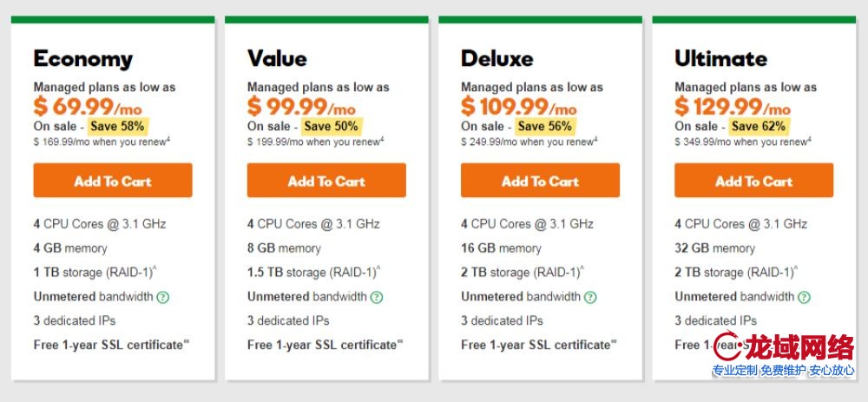Select the Deluxe plan title
The width and height of the screenshot is (868, 402).
click(x=496, y=59)
